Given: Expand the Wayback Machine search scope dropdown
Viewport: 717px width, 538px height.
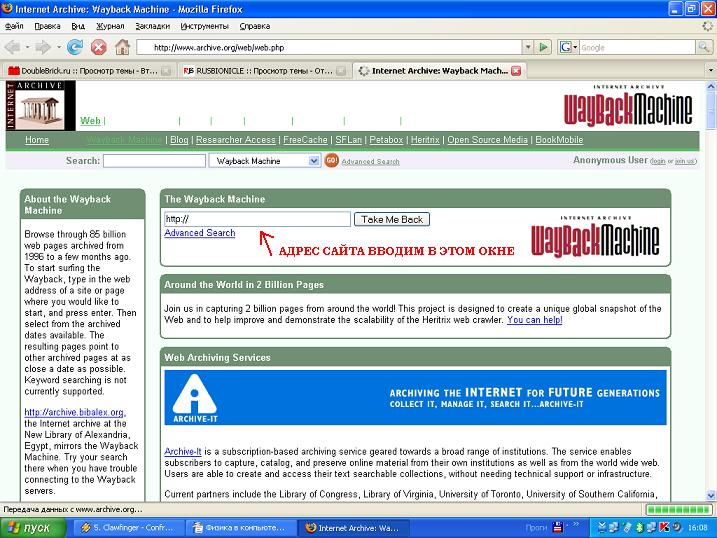Looking at the screenshot, I should coord(314,161).
